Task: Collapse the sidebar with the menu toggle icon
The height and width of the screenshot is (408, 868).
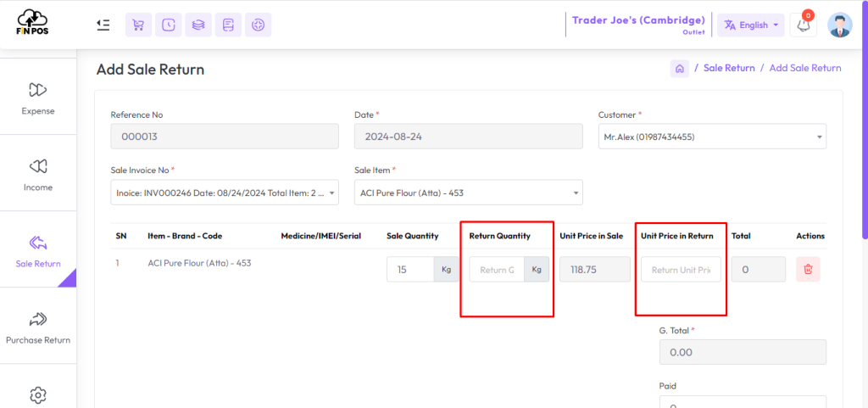Action: click(103, 25)
